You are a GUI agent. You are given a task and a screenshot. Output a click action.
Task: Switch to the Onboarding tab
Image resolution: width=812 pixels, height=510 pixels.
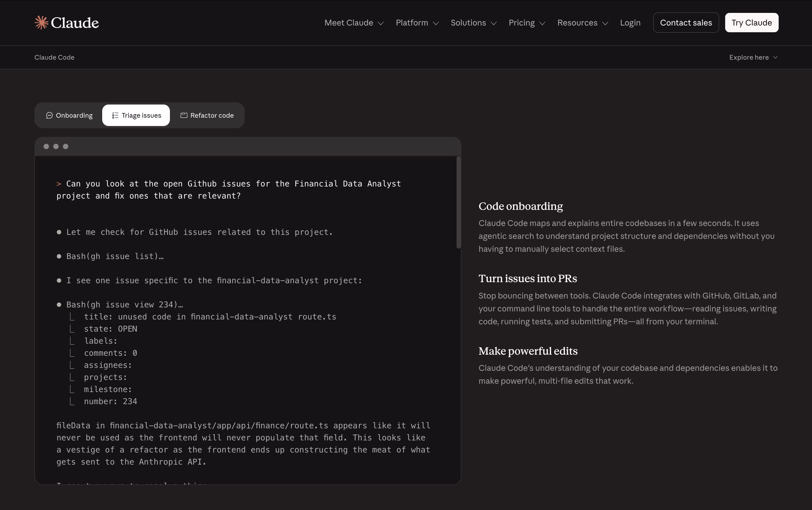[69, 115]
